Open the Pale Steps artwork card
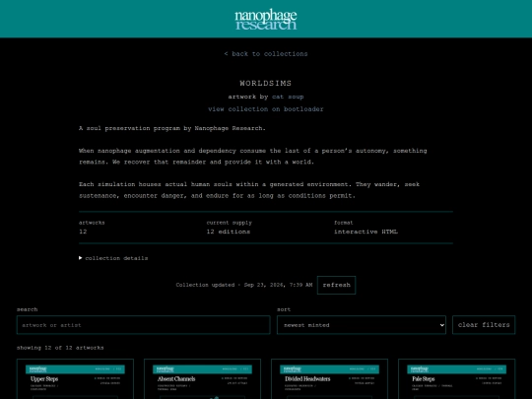Image resolution: width=532 pixels, height=399 pixels. pyautogui.click(x=457, y=379)
